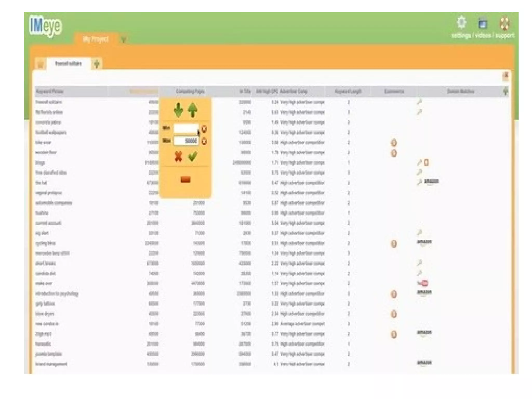Image resolution: width=532 pixels, height=399 pixels.
Task: Click the Min value input field
Action: (x=185, y=128)
